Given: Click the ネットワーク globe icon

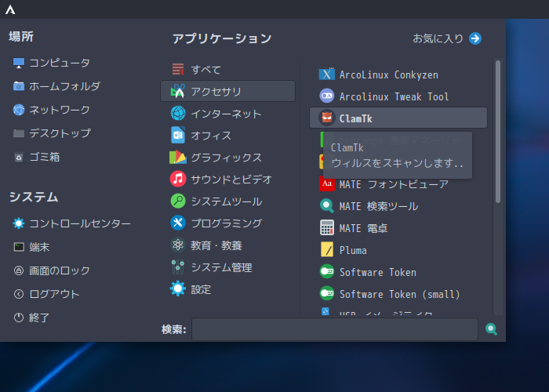Looking at the screenshot, I should click(x=19, y=110).
